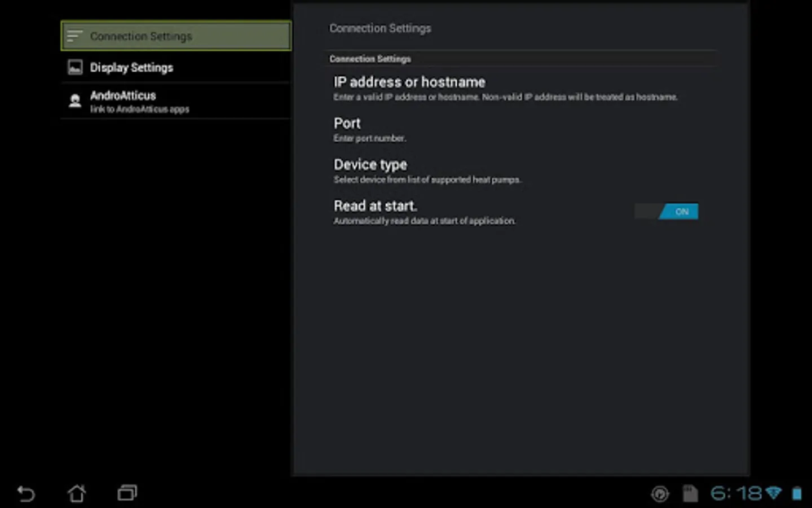
Task: Click the 6:18 clock in status bar
Action: click(x=736, y=493)
